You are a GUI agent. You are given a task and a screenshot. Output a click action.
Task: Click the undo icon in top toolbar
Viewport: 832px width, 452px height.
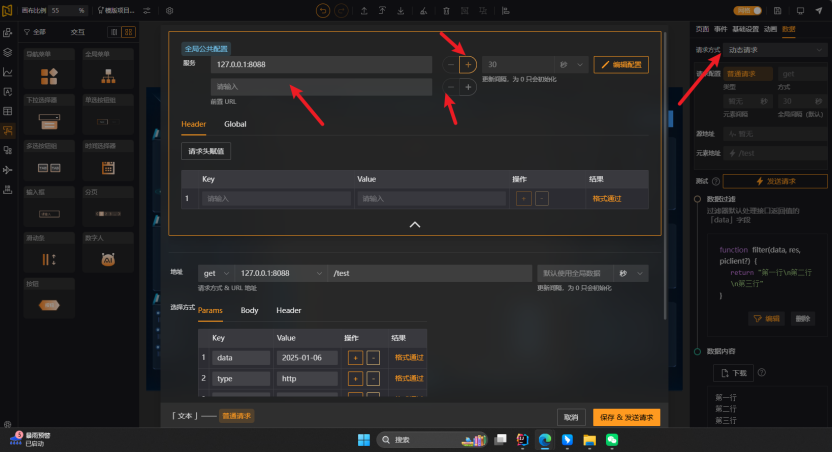(323, 11)
